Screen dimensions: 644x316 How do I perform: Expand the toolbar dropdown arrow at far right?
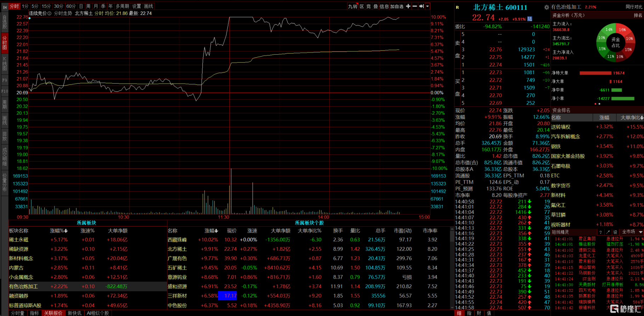tap(427, 6)
